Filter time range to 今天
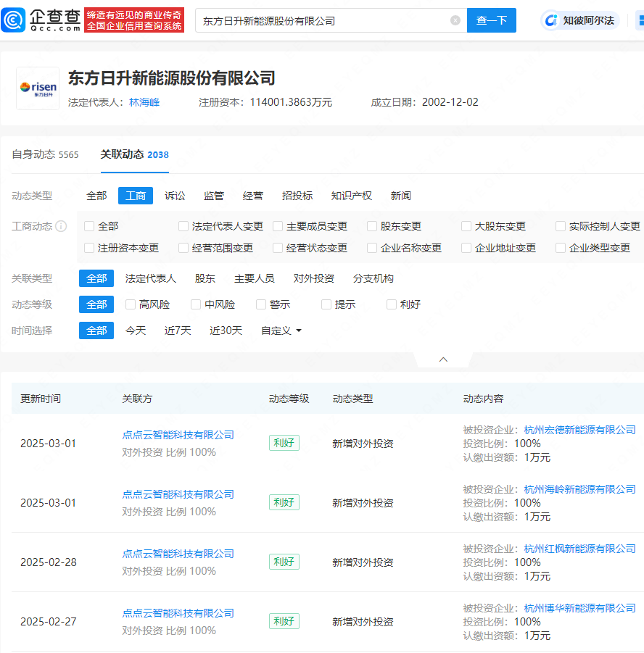644x653 pixels. pyautogui.click(x=136, y=330)
